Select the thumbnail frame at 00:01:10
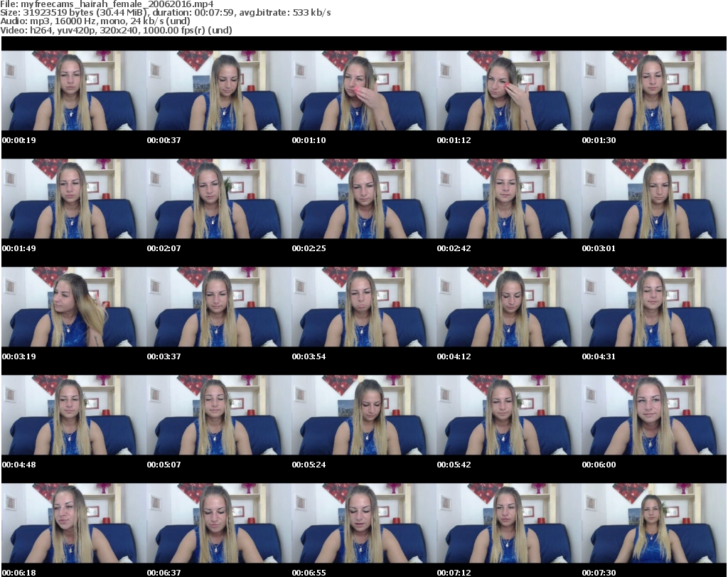 tap(363, 90)
